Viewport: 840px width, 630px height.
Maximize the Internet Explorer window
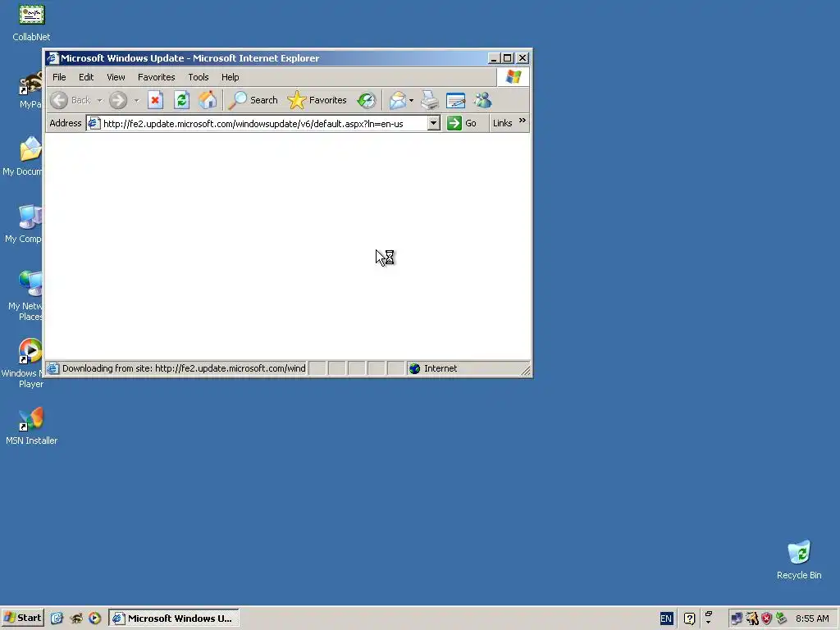pos(507,58)
